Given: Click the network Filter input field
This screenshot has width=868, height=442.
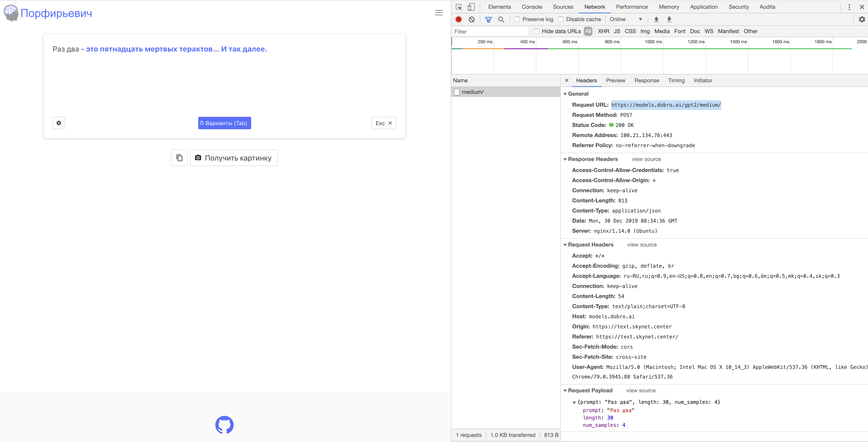Looking at the screenshot, I should 490,32.
